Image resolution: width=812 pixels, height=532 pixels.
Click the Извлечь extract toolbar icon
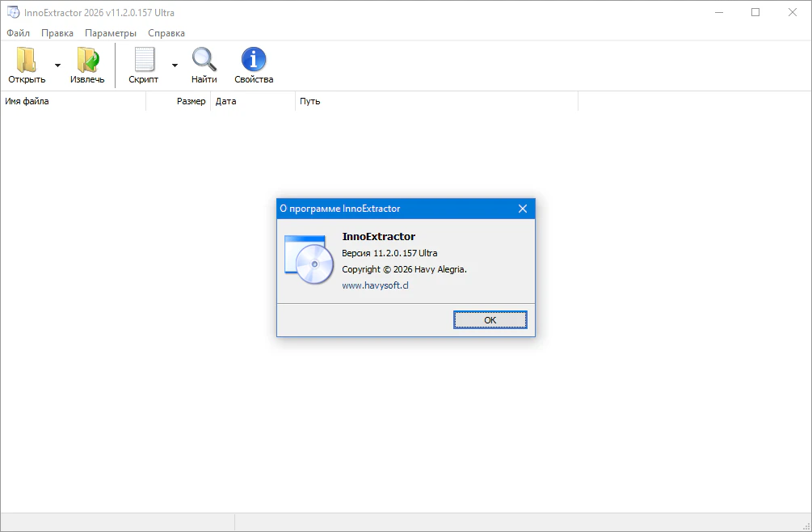[x=87, y=61]
